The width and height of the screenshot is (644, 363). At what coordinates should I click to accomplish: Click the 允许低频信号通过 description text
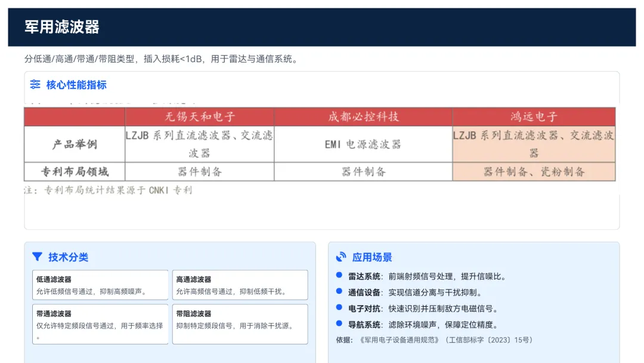click(x=92, y=291)
